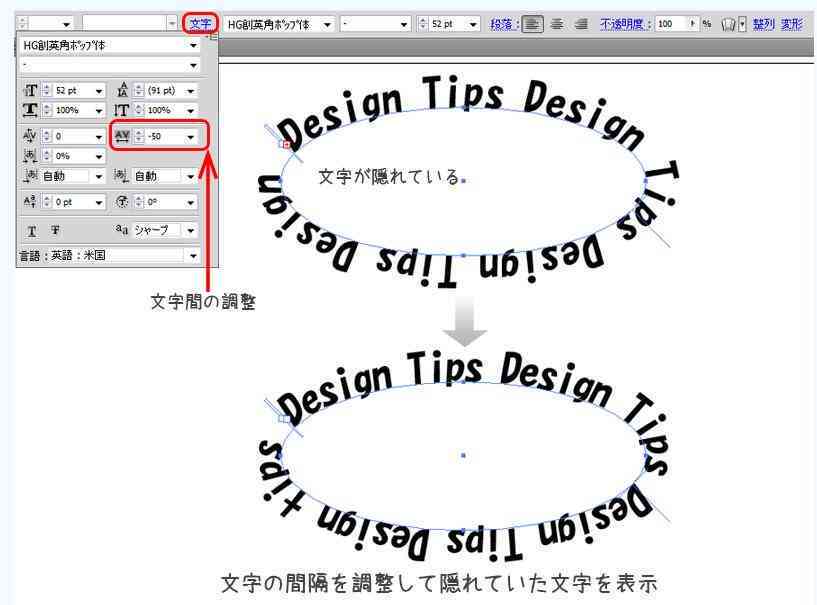Click the tsume field showing 0%
This screenshot has width=817, height=605.
click(x=72, y=156)
